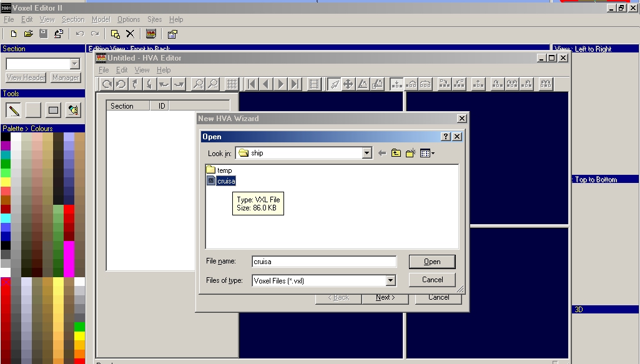Go to next frame in HVA toolbar
640x364 pixels.
(280, 84)
